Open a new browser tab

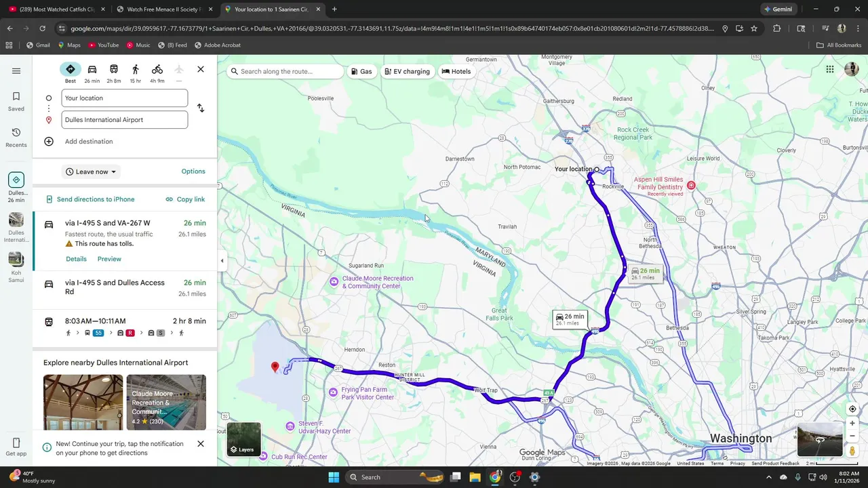tap(334, 9)
